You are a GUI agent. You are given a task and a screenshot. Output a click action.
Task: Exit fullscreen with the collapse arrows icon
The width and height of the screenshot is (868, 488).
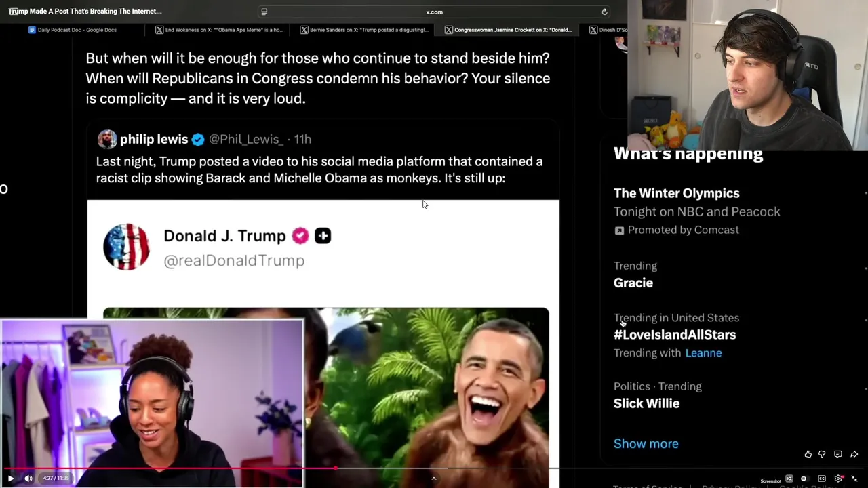[854, 479]
